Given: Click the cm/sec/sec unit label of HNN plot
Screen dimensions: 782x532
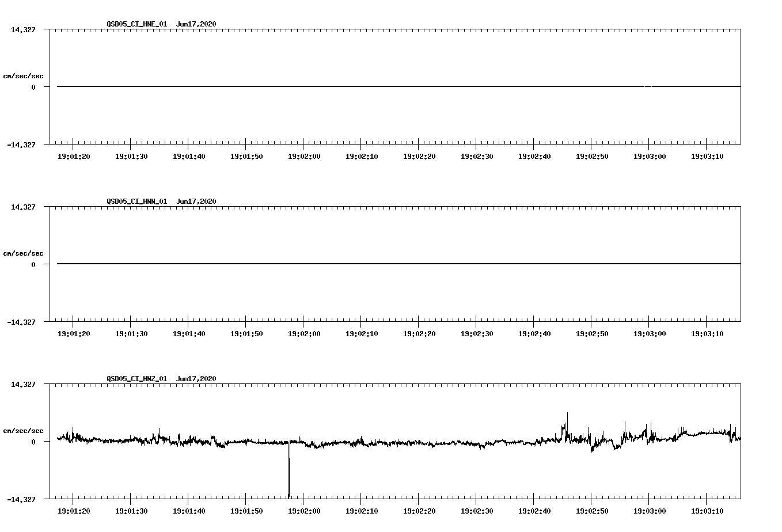Looking at the screenshot, I should point(23,253).
